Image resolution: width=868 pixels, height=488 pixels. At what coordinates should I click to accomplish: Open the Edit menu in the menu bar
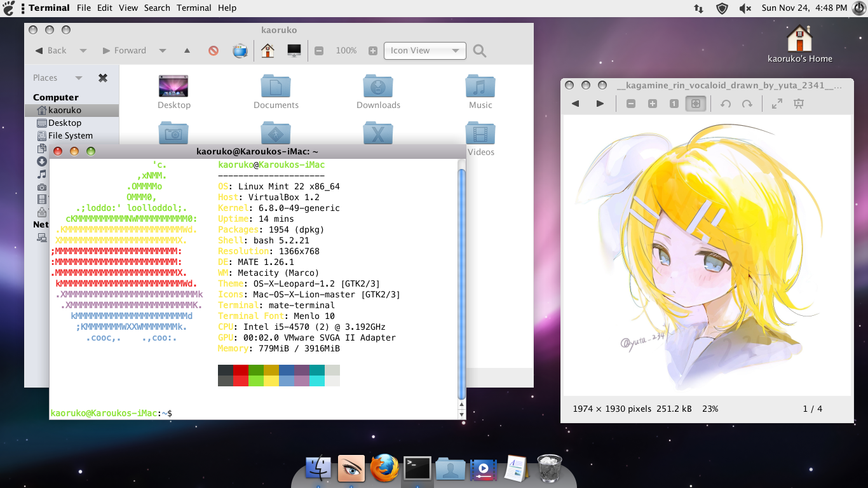[x=105, y=8]
